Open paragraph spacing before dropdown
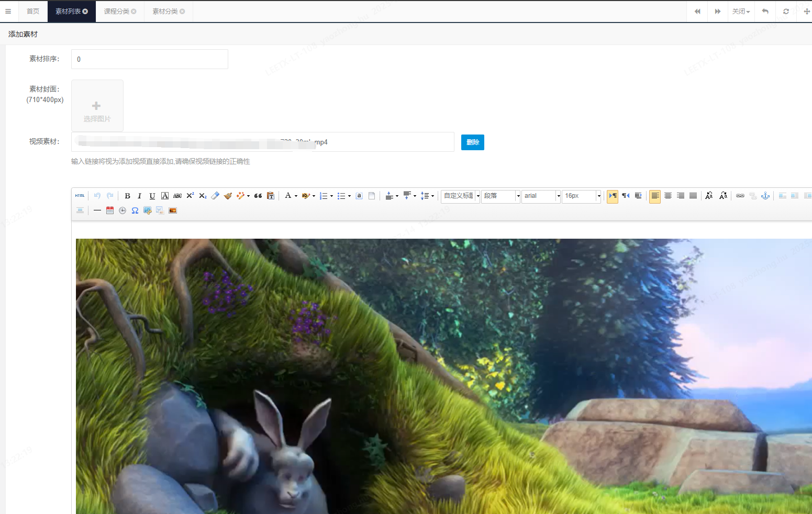Image resolution: width=812 pixels, height=514 pixels. click(x=397, y=196)
